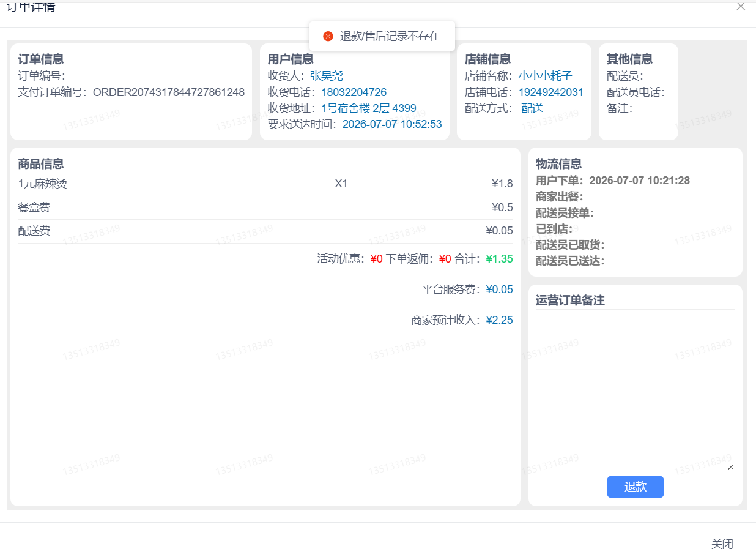This screenshot has height=557, width=756.
Task: Click the platform service fee ¥0.05
Action: pyautogui.click(x=499, y=290)
